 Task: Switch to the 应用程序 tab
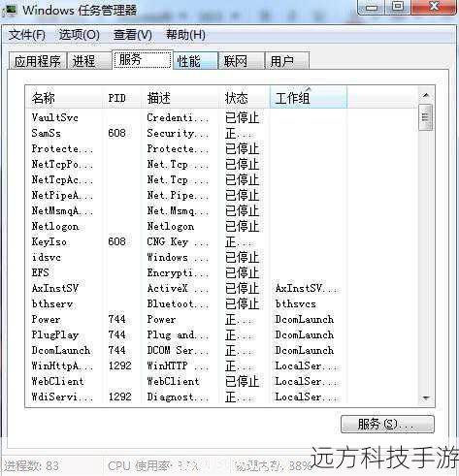(38, 61)
